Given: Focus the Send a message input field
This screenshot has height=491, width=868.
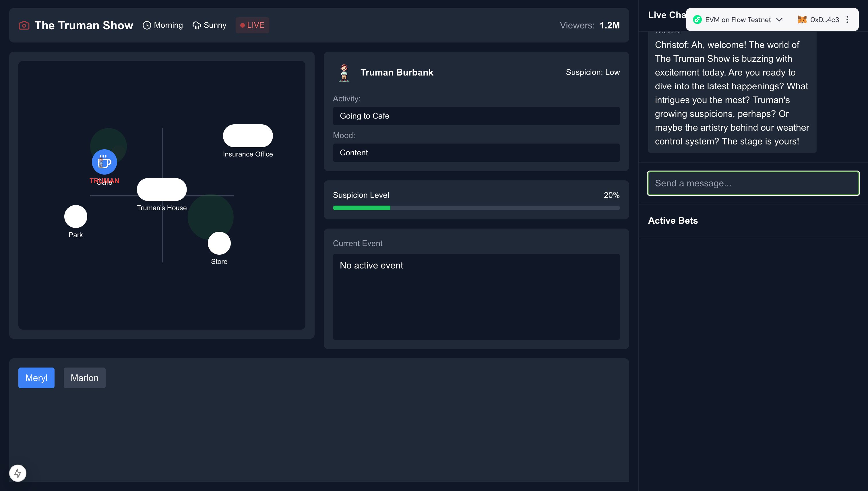Looking at the screenshot, I should 753,183.
